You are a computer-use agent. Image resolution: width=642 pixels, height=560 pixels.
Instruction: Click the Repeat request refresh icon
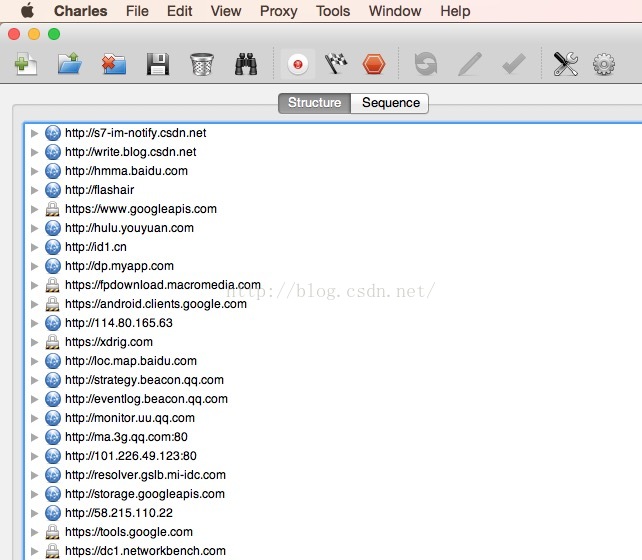click(x=426, y=64)
